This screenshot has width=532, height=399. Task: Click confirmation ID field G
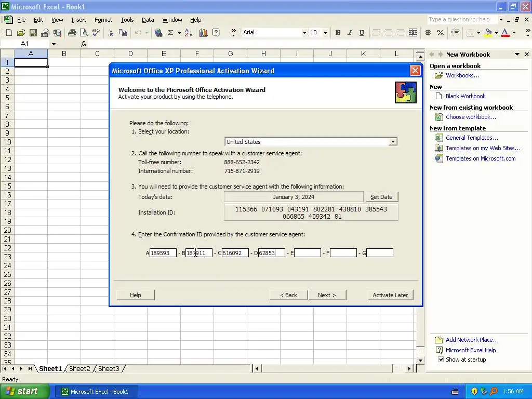380,253
